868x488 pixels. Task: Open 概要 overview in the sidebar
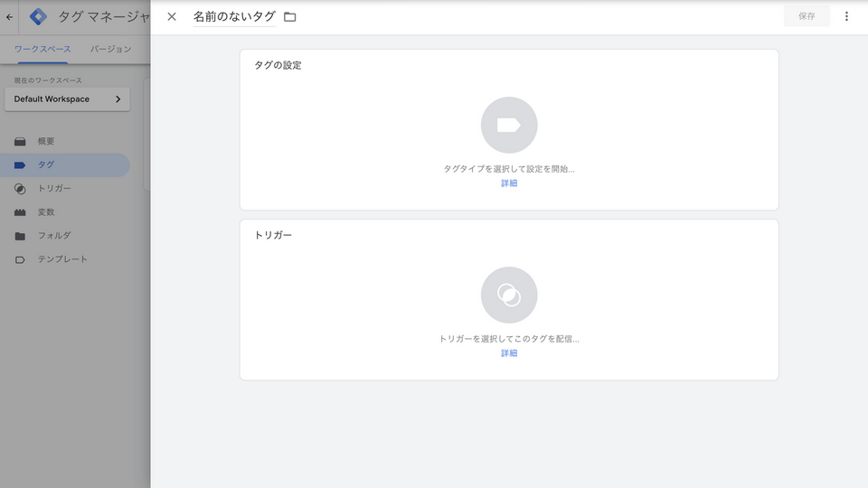pos(46,142)
